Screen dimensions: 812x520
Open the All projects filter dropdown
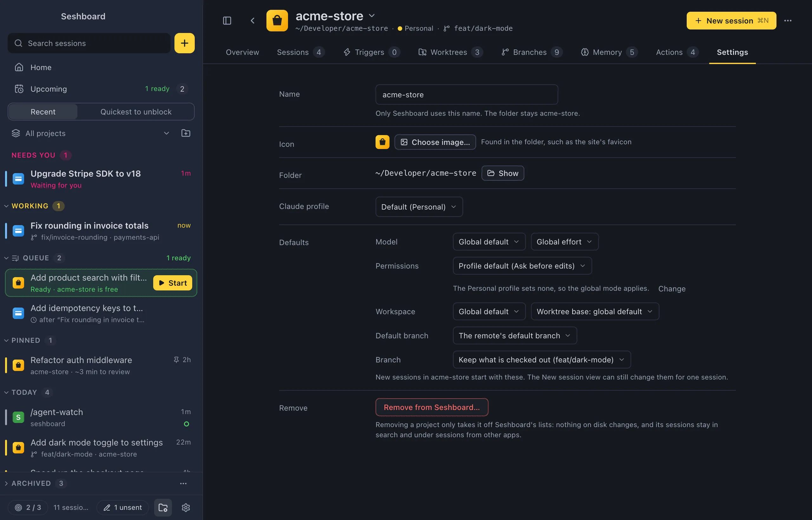(90, 133)
